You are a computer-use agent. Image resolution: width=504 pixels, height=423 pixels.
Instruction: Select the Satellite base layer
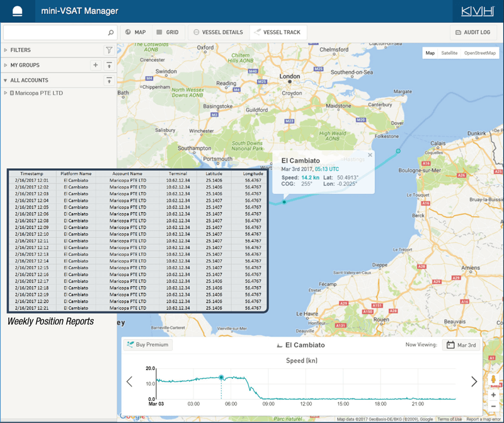449,53
